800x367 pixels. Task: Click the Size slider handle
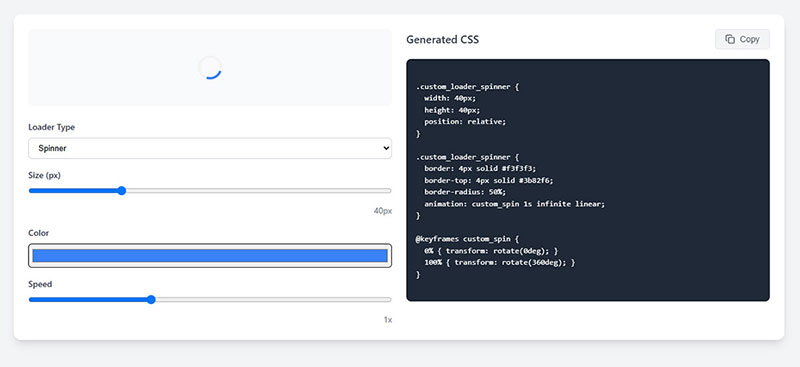point(121,191)
